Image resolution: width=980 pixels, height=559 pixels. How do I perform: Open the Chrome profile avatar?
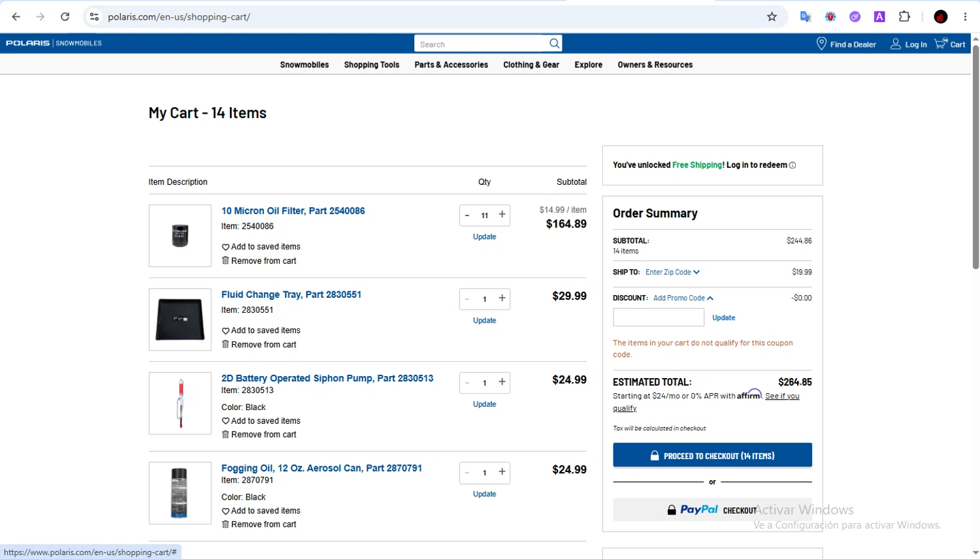(x=941, y=17)
